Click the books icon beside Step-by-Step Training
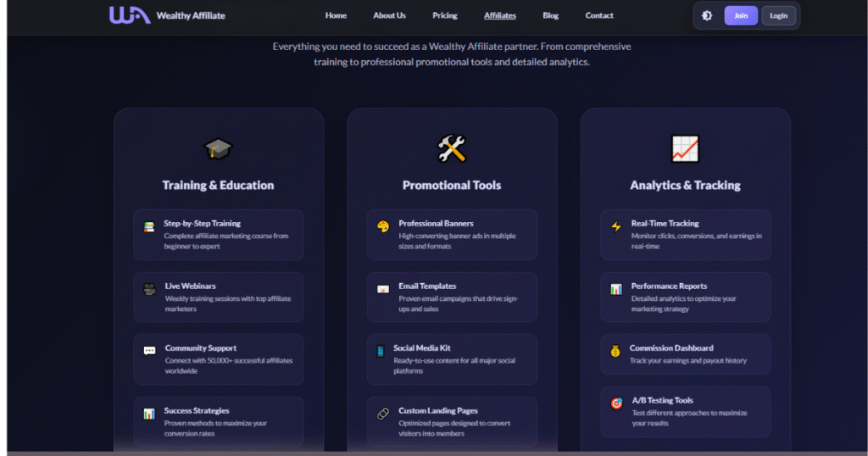868x456 pixels. (x=149, y=227)
